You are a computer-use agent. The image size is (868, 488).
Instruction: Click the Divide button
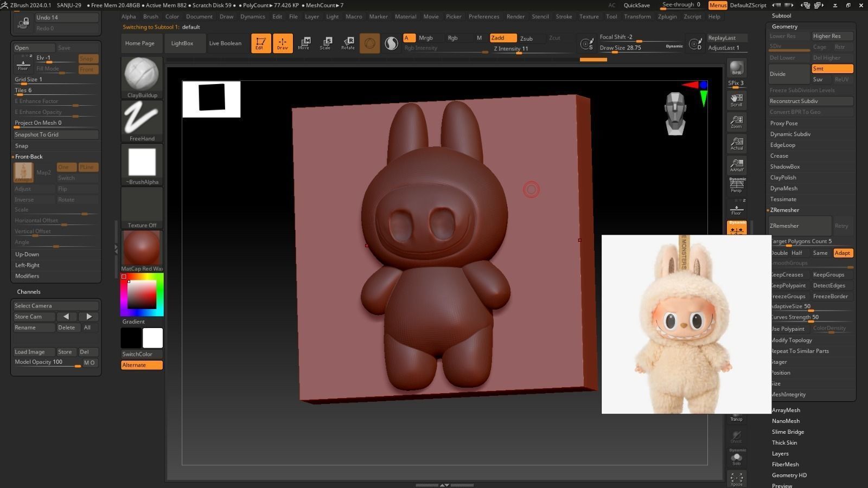(789, 74)
